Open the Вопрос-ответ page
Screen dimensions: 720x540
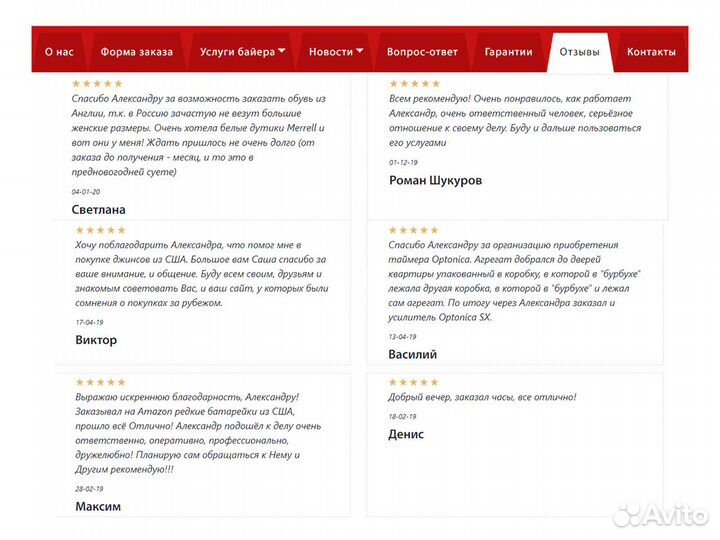422,52
